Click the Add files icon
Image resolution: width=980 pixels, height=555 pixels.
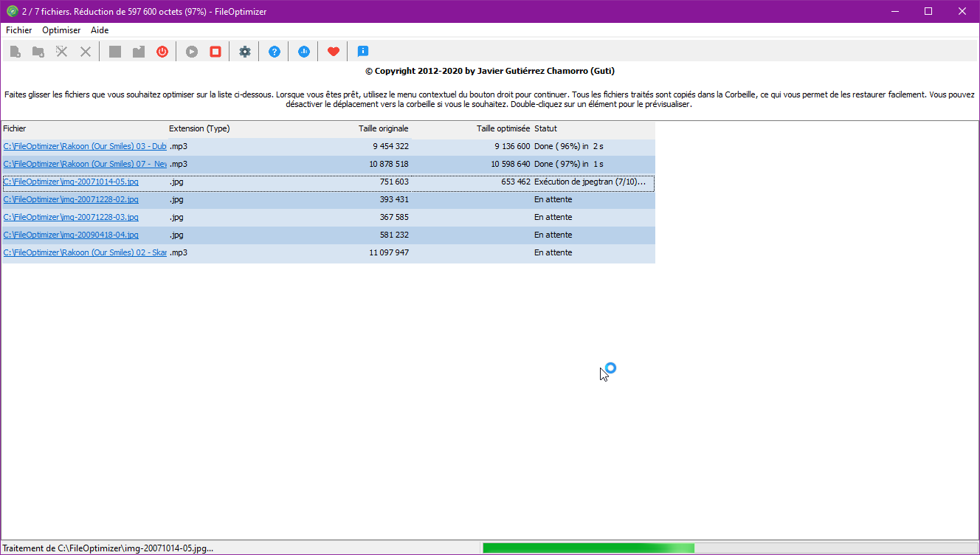15,51
